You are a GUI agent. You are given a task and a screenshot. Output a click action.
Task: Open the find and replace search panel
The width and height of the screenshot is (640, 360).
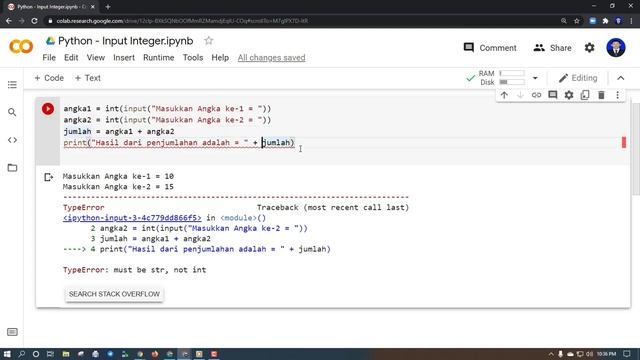(12, 112)
